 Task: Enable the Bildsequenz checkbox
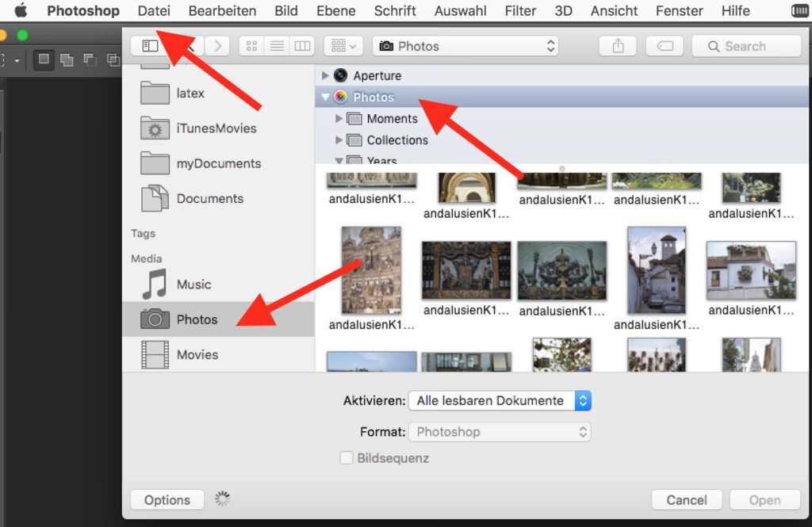pos(346,458)
